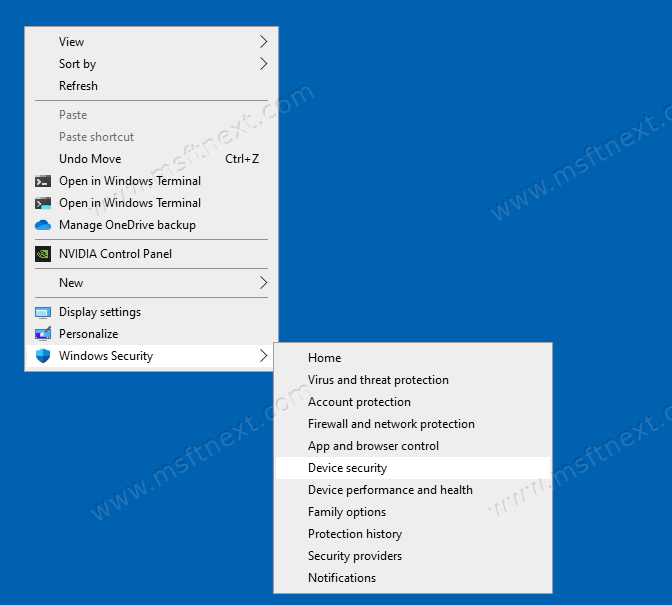672x605 pixels.
Task: Expand the New submenu arrow
Action: click(264, 283)
